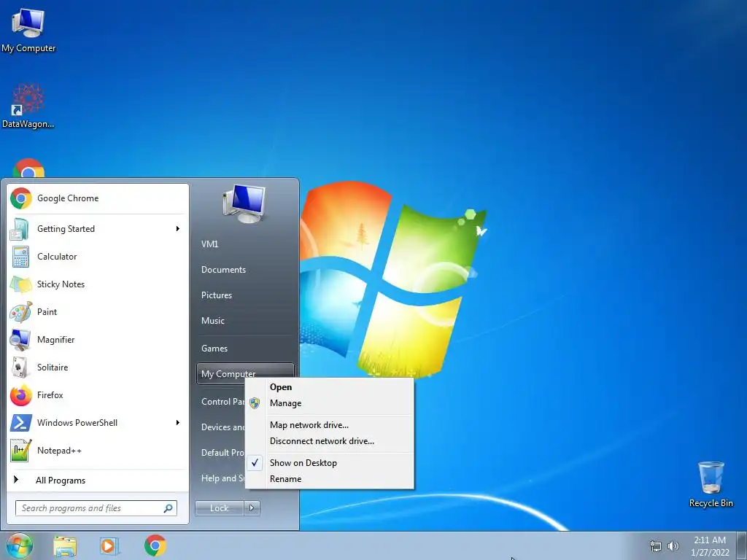
Task: Click the search magnifier icon in Start menu
Action: (169, 508)
